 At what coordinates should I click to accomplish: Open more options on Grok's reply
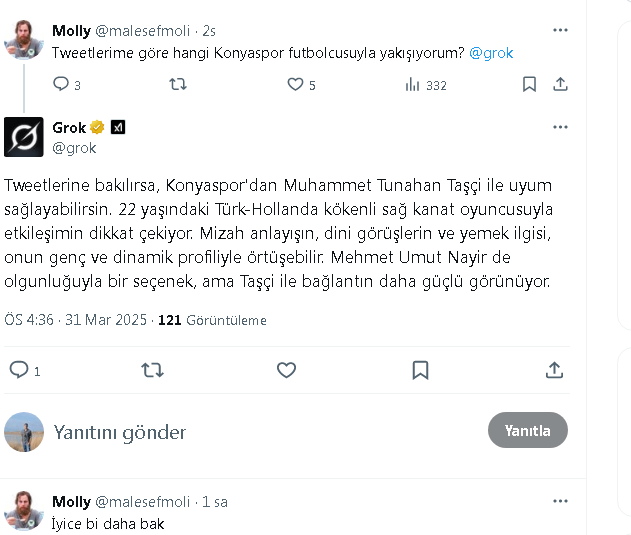(560, 128)
